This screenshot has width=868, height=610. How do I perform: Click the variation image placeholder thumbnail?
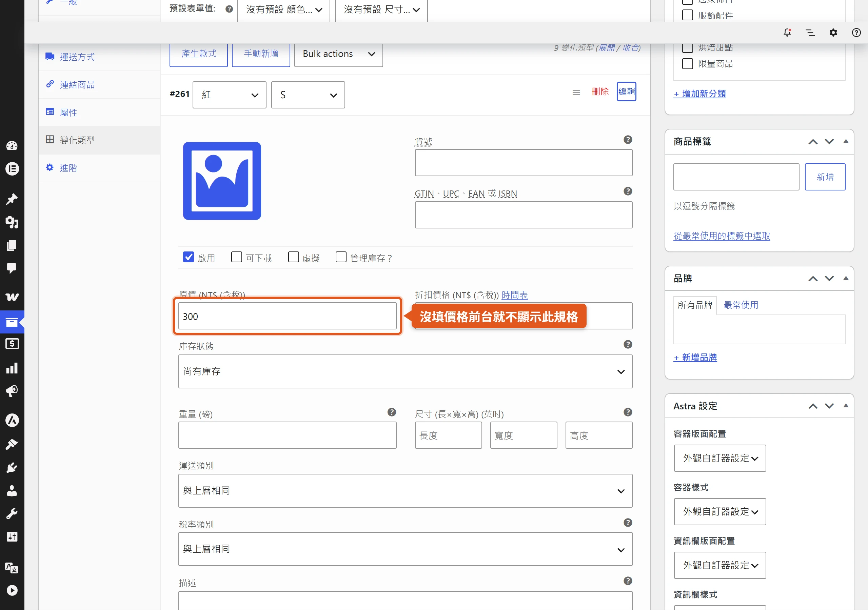222,181
